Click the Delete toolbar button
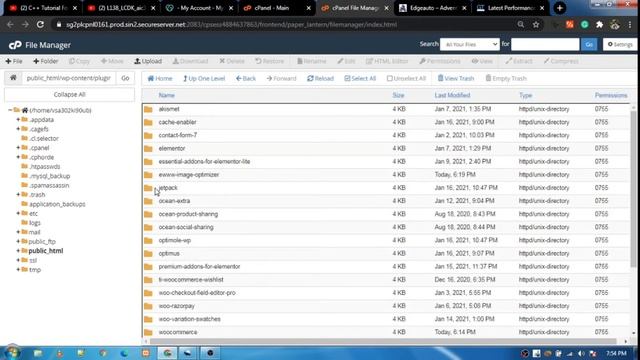Viewport: 640px width, 360px height. [231, 61]
